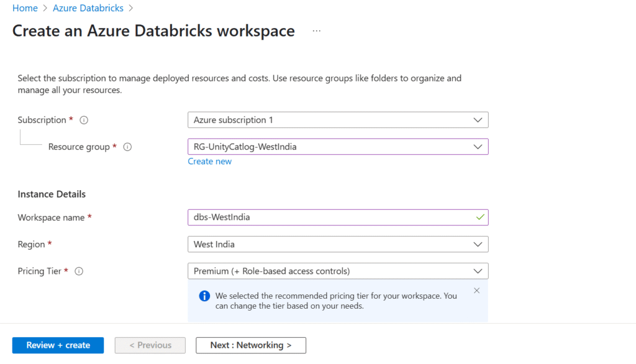Open the Subscription dropdown
636x364 pixels.
click(338, 120)
